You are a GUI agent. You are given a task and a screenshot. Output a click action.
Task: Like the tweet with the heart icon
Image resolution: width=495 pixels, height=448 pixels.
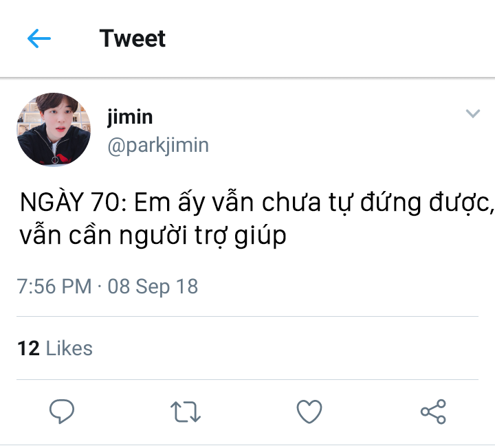(x=309, y=411)
